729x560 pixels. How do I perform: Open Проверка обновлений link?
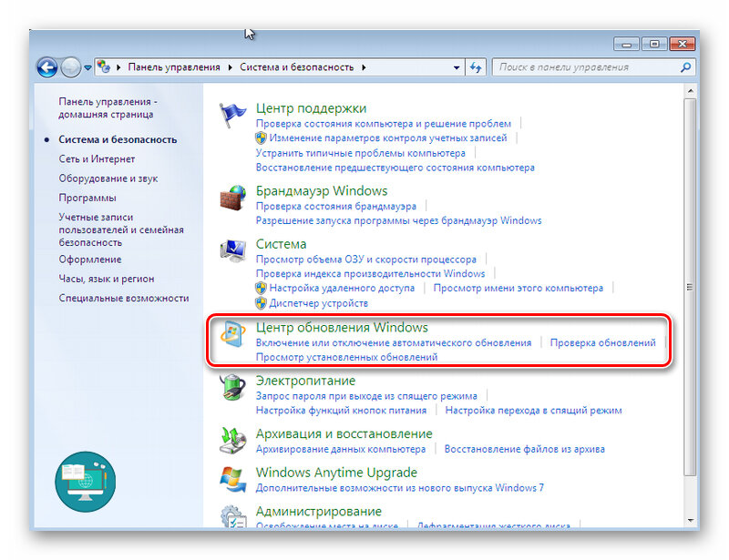tap(603, 343)
